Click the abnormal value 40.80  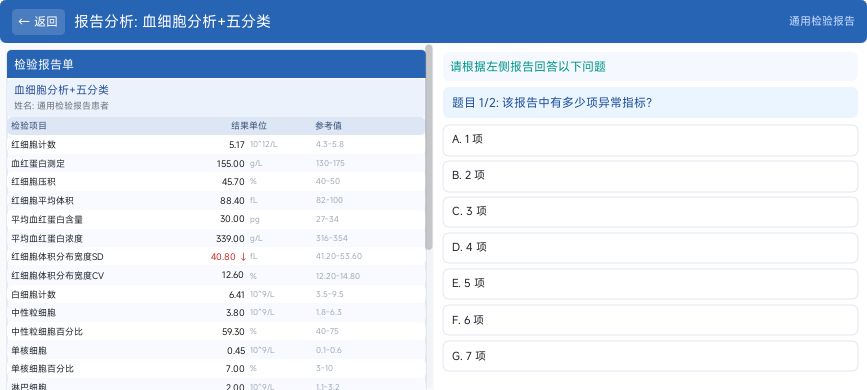coord(223,257)
